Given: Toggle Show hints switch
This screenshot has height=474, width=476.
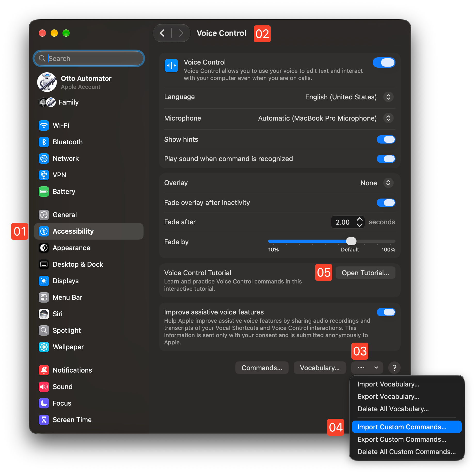Looking at the screenshot, I should [x=386, y=139].
